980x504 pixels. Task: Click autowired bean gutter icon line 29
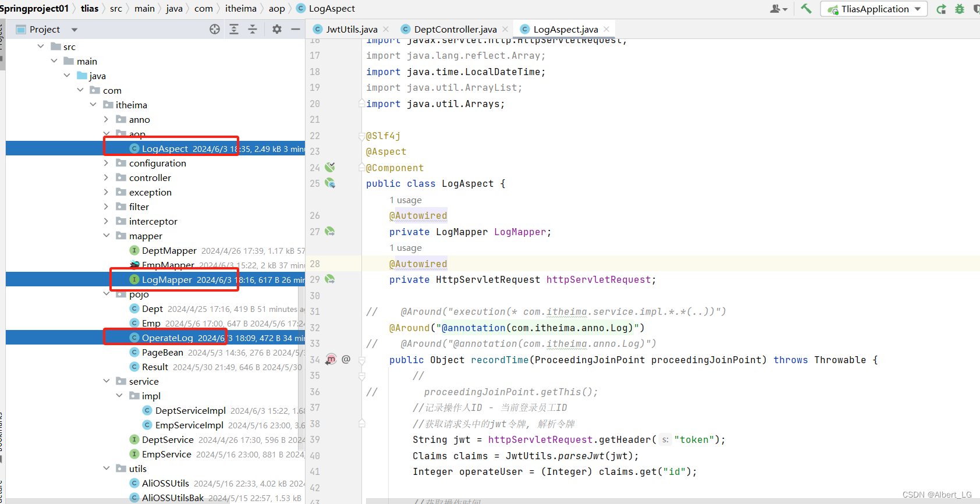(330, 279)
